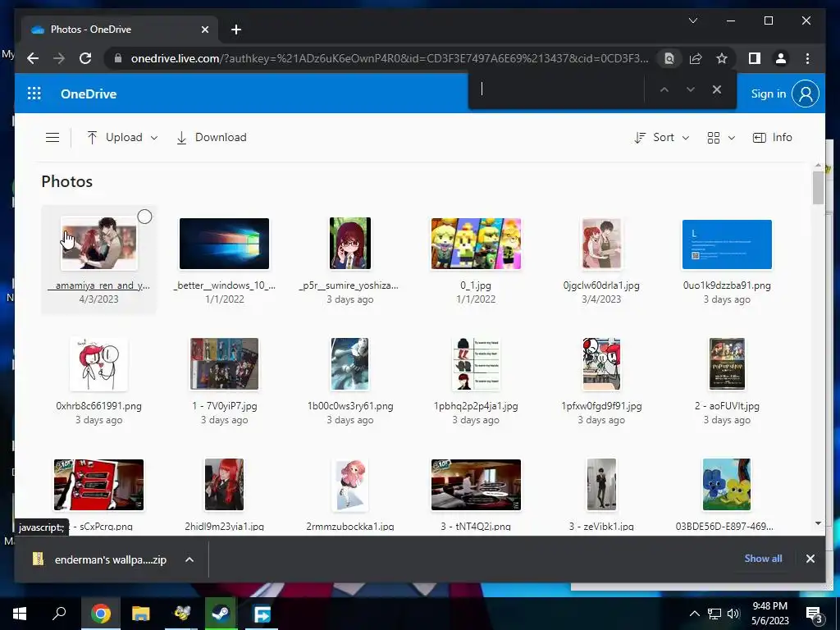Select the amamiya_ren photo circle checkbox
This screenshot has height=630, width=840.
click(x=144, y=217)
